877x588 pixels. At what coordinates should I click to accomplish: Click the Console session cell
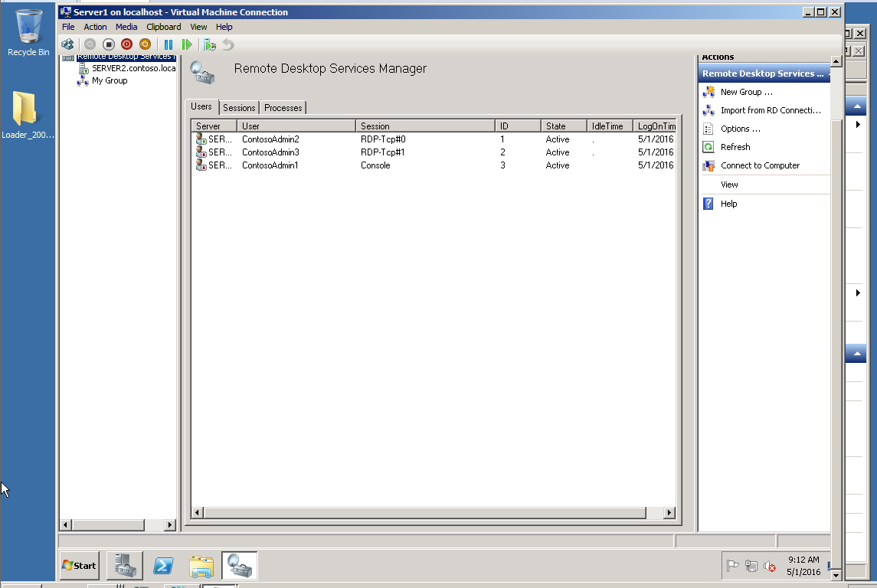(375, 165)
